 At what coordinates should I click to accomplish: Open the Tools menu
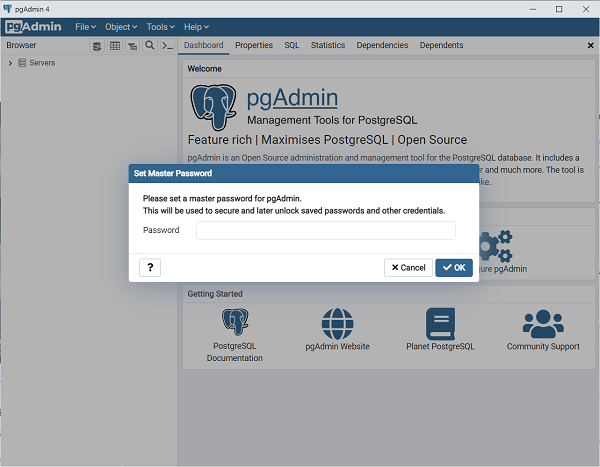coord(161,27)
